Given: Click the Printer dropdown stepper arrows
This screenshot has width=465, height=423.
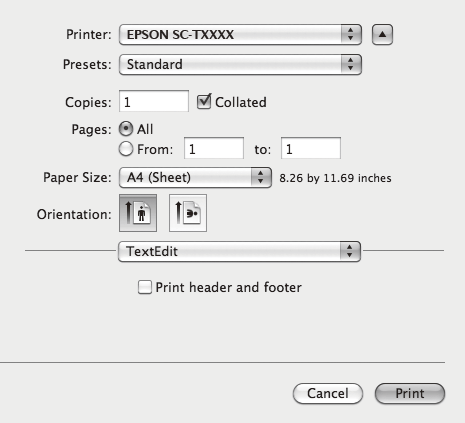Looking at the screenshot, I should coord(350,34).
